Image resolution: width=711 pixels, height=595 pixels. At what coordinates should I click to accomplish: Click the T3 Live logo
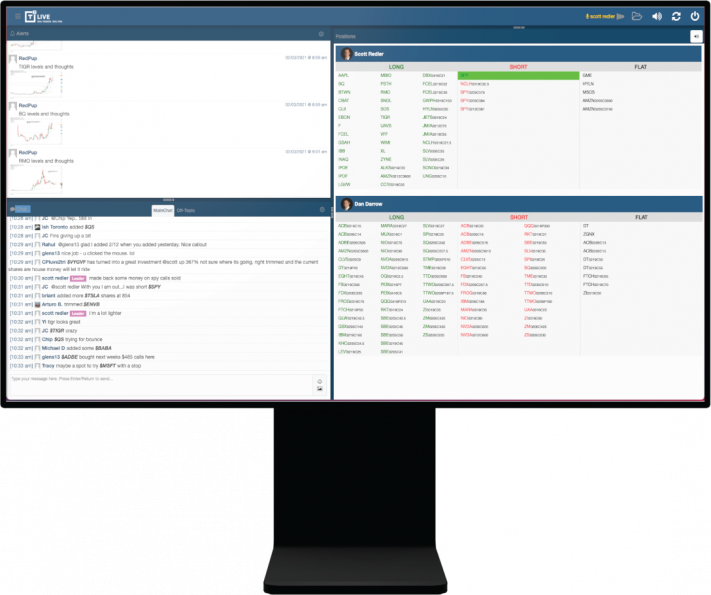[44, 17]
